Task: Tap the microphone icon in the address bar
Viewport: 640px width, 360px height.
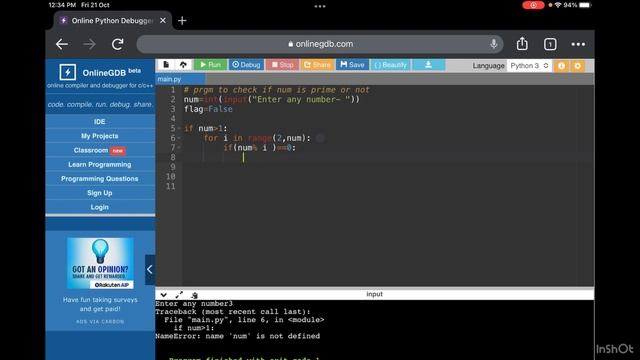Action: pos(493,44)
